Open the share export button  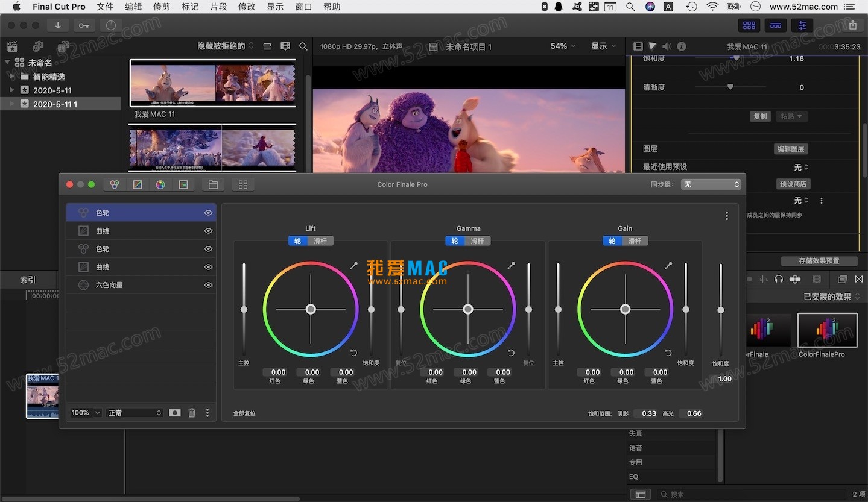point(852,25)
